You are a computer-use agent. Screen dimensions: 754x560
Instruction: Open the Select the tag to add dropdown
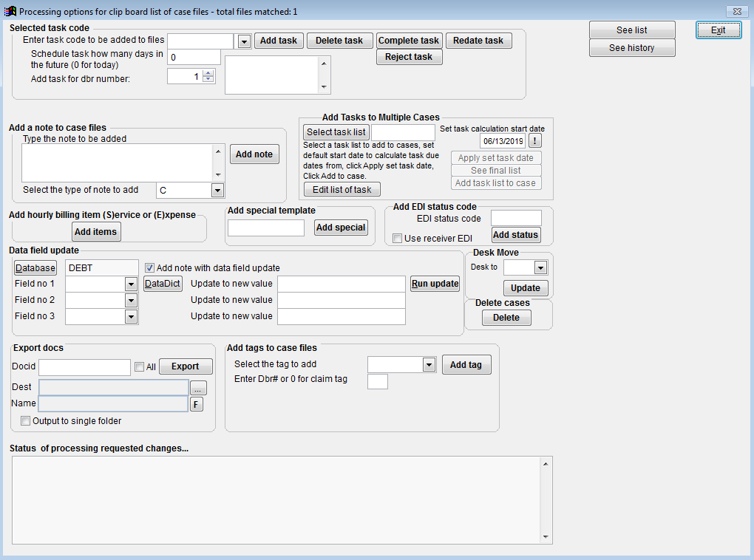click(429, 365)
